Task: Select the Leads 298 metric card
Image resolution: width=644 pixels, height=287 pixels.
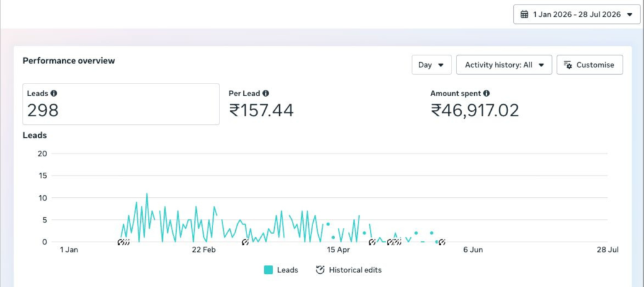Action: pyautogui.click(x=121, y=104)
